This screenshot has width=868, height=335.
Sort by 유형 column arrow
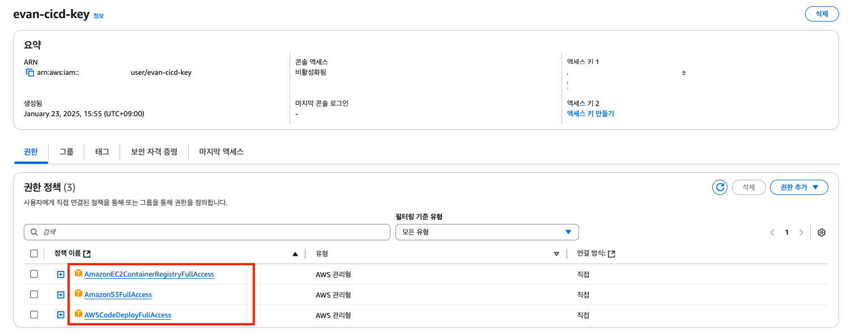pos(556,254)
